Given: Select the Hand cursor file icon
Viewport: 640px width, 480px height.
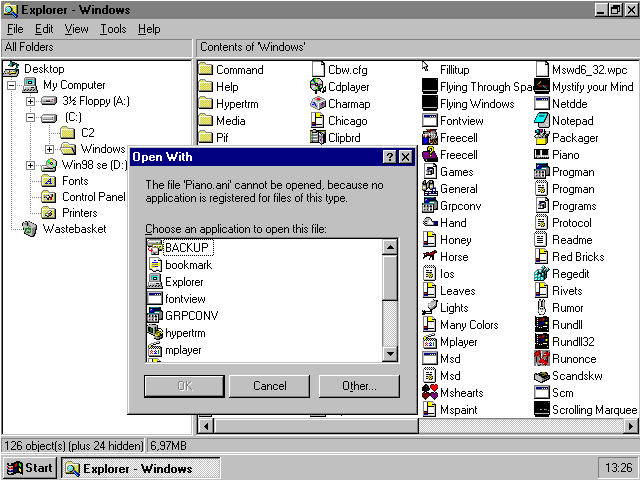Looking at the screenshot, I should click(x=429, y=222).
